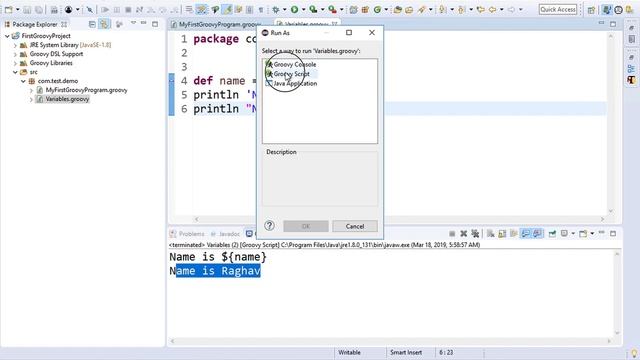Toggle Show Whitespace Characters icon
Image resolution: width=640 pixels, height=360 pixels.
click(x=261, y=9)
